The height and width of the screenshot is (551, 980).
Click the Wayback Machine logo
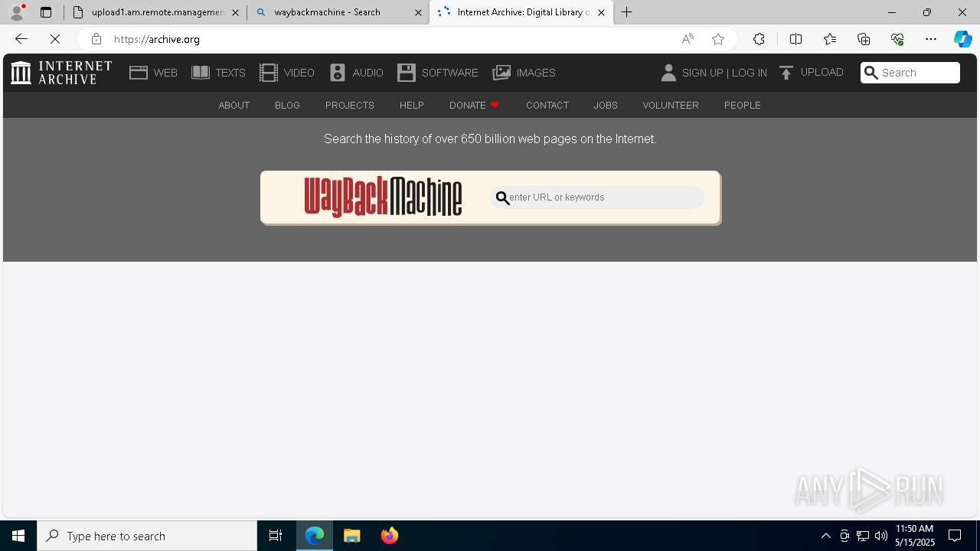pos(383,197)
